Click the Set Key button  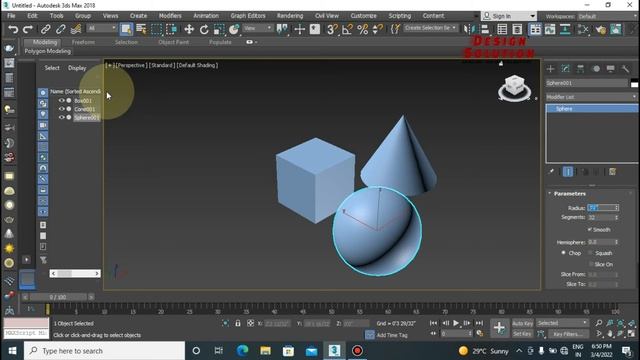pos(522,334)
